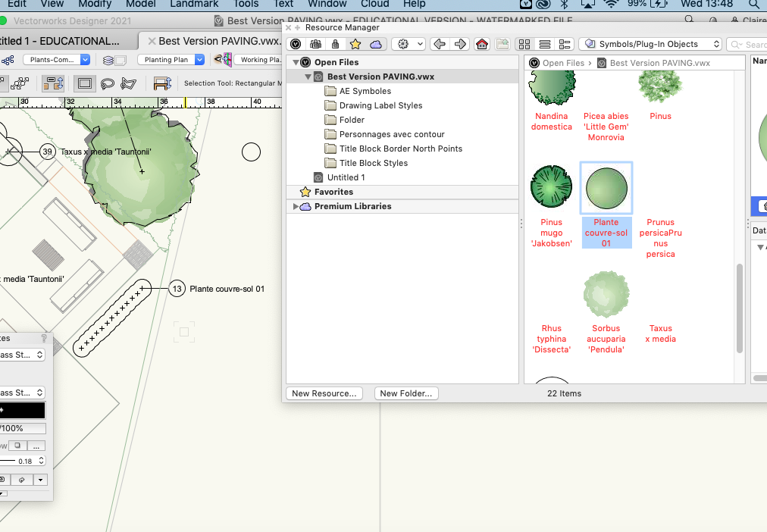Select the back navigation arrow in Resource Manager

click(438, 44)
